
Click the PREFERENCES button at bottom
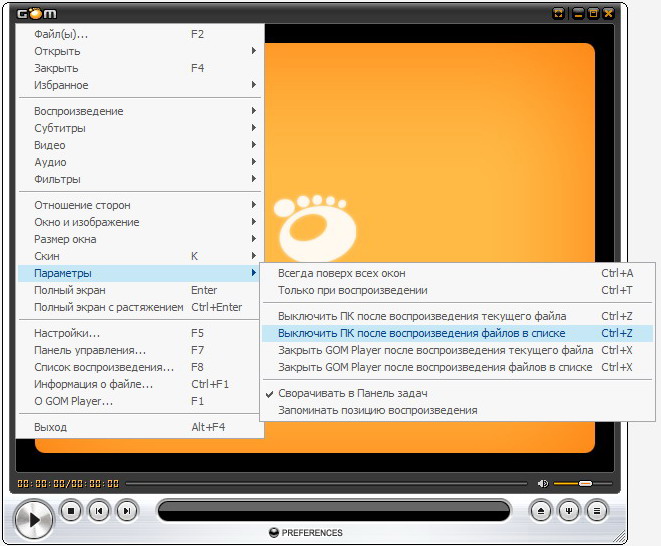[x=306, y=533]
